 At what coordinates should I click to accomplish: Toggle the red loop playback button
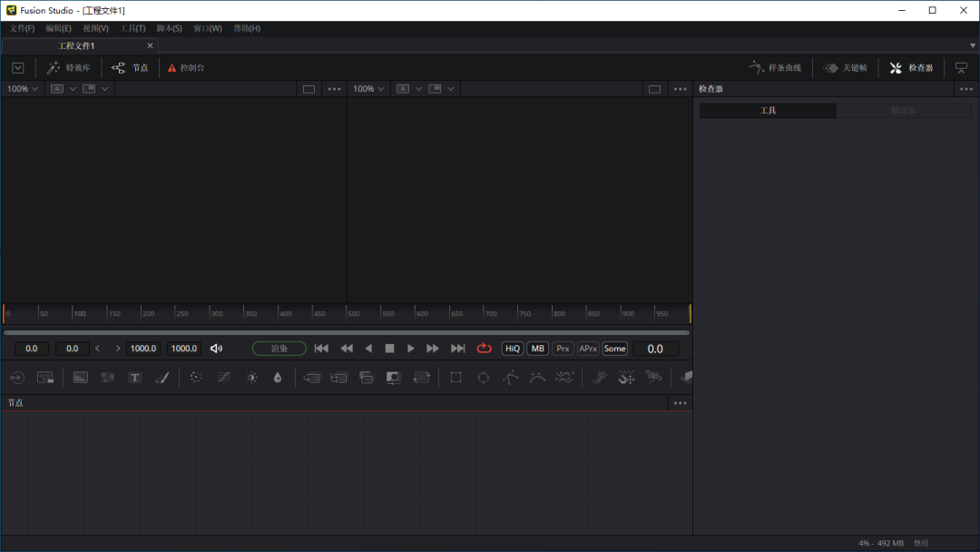484,349
